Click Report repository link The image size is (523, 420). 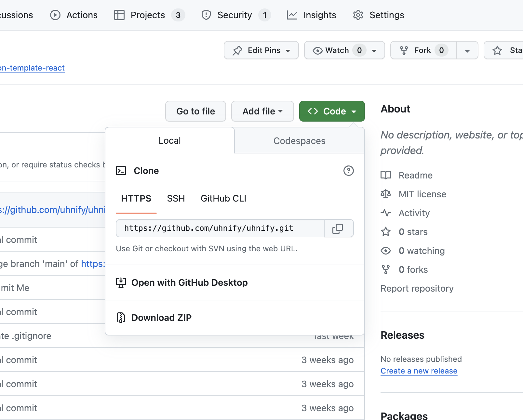417,288
